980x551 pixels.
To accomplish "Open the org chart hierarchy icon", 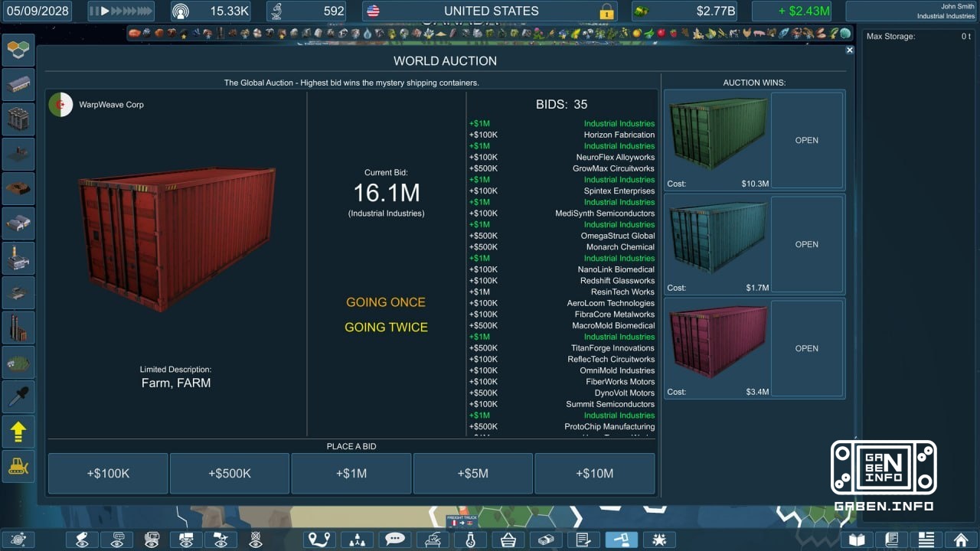I will pos(358,540).
